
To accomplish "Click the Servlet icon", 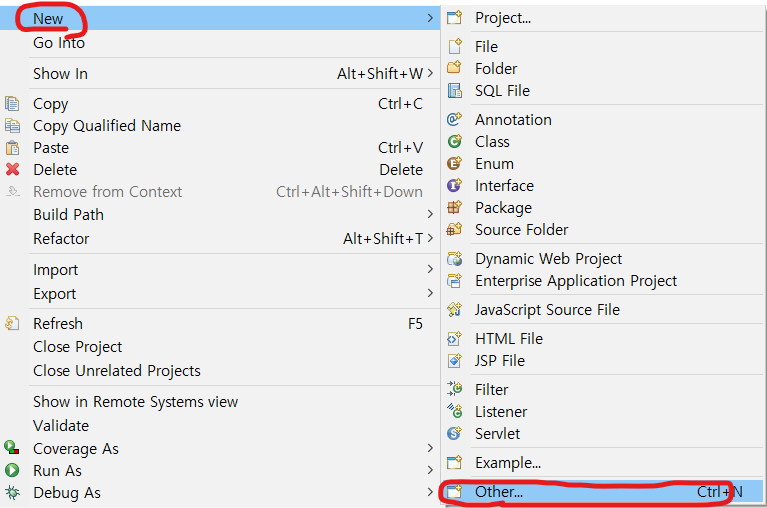I will coord(454,433).
